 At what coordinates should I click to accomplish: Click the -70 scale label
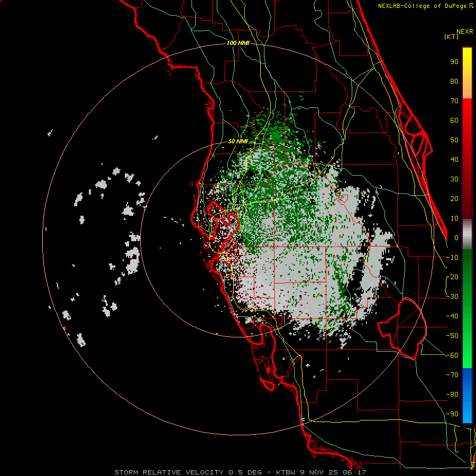point(452,375)
